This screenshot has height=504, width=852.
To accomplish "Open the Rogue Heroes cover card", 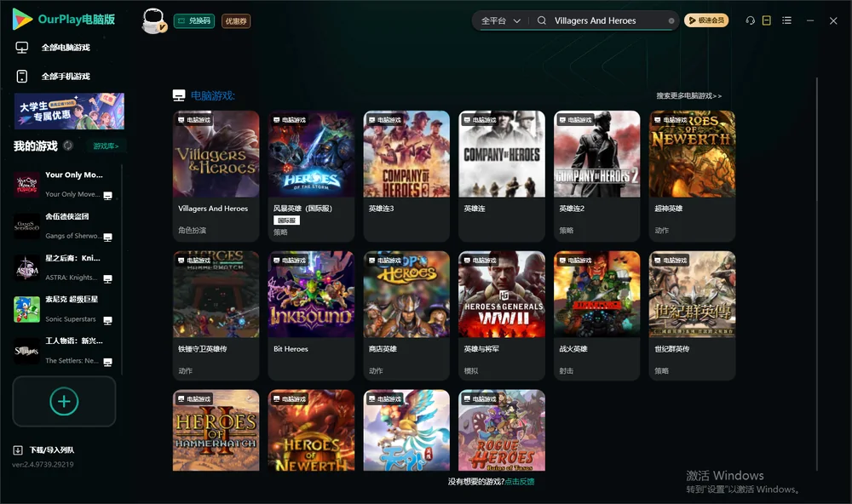I will pyautogui.click(x=502, y=430).
